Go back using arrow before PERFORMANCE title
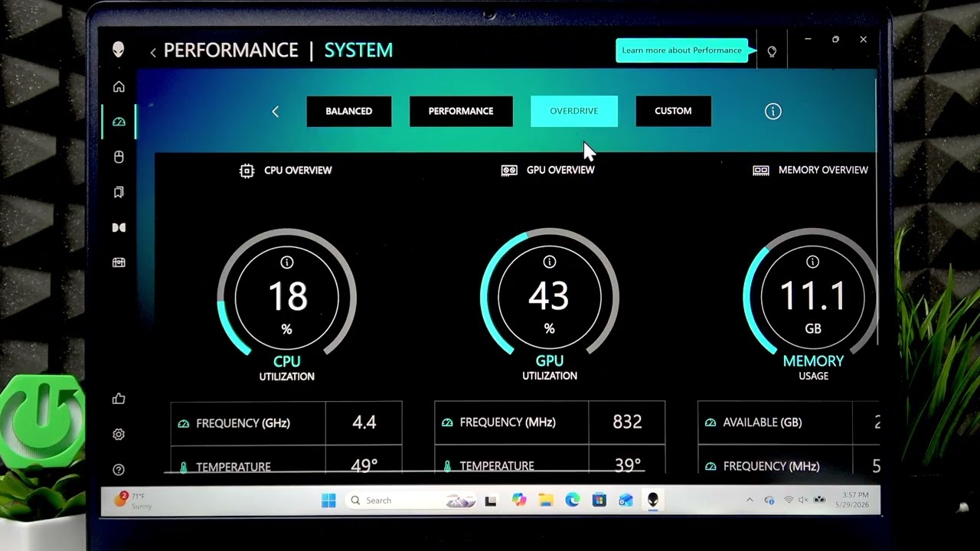980x551 pixels. coord(153,52)
